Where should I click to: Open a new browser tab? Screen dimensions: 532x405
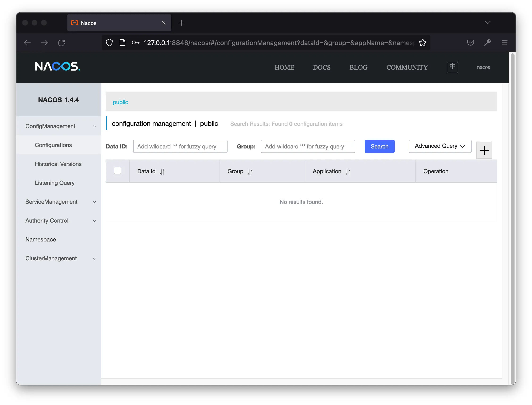(182, 23)
